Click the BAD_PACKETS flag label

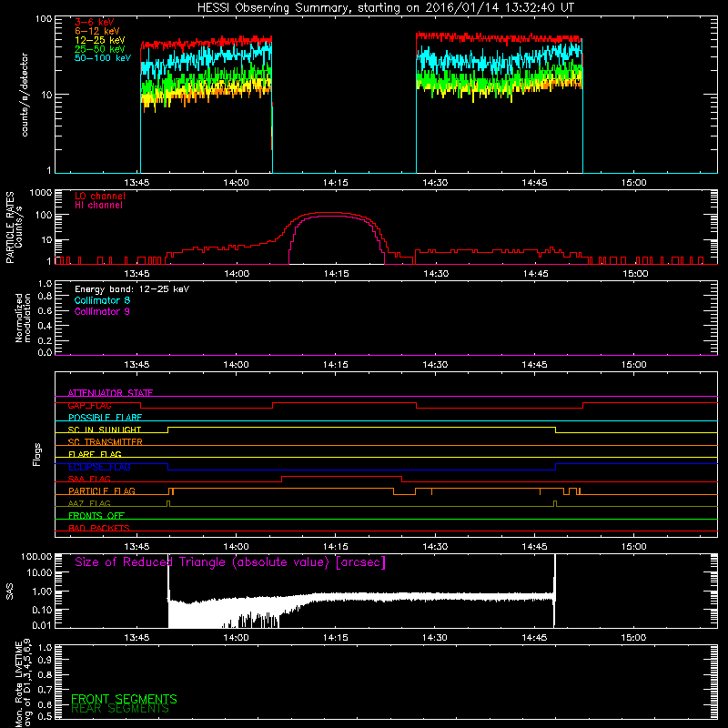99,529
